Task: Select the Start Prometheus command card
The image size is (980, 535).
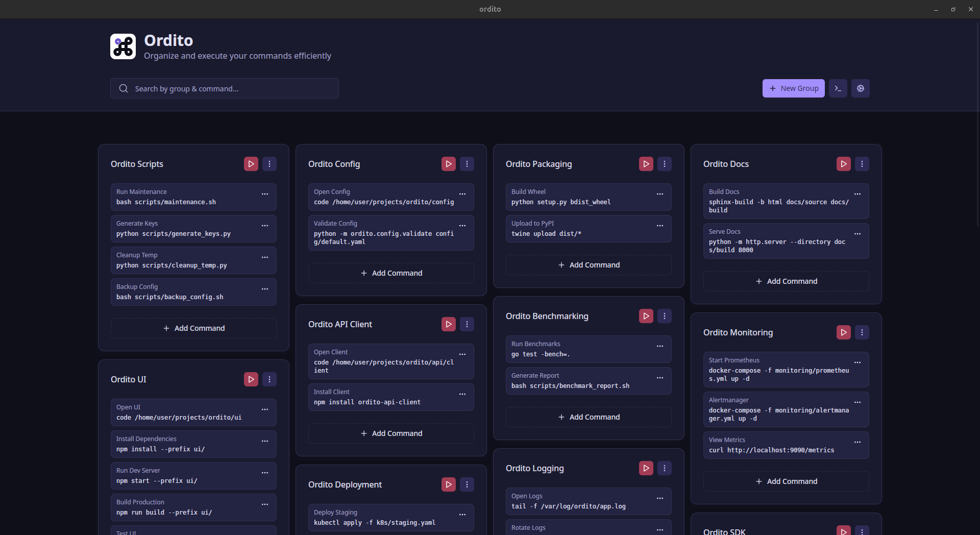Action: click(x=786, y=370)
